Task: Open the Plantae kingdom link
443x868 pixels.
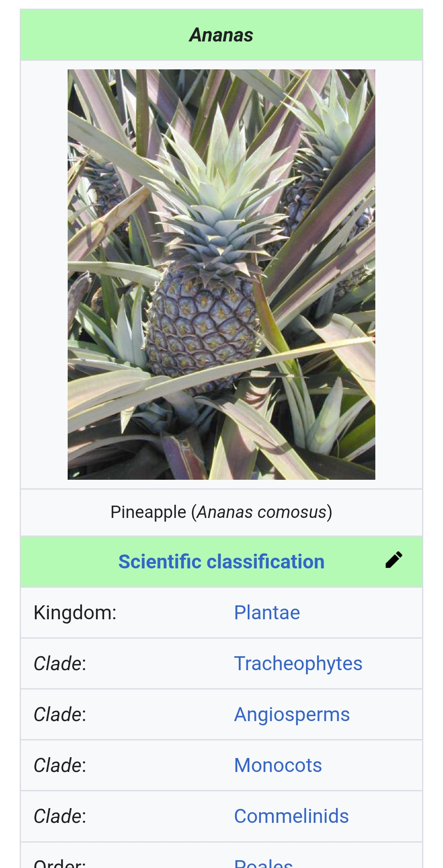Action: pyautogui.click(x=267, y=613)
